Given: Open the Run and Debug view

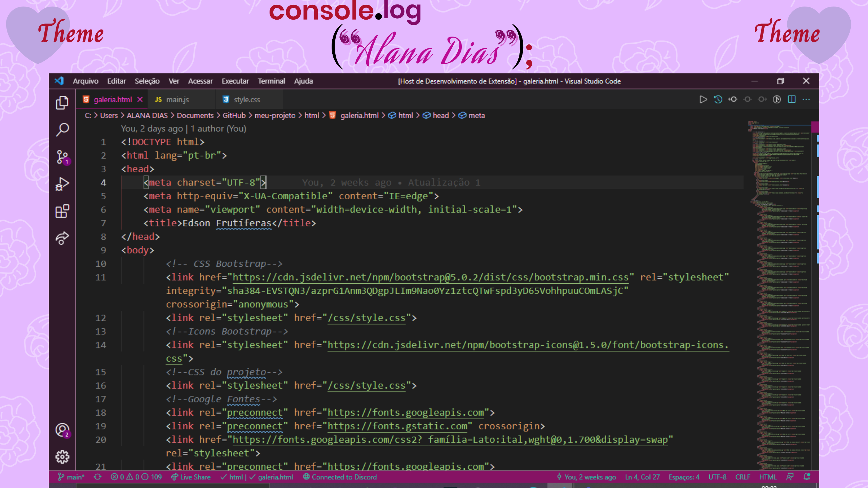Looking at the screenshot, I should 62,184.
